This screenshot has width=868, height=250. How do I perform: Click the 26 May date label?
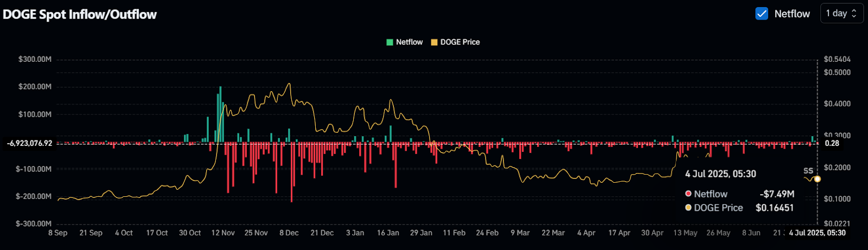coord(718,233)
